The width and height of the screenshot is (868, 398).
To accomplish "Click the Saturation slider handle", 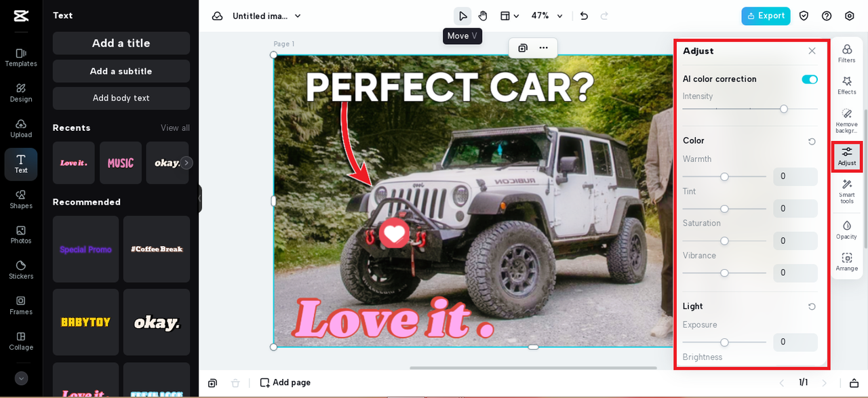I will tap(724, 241).
